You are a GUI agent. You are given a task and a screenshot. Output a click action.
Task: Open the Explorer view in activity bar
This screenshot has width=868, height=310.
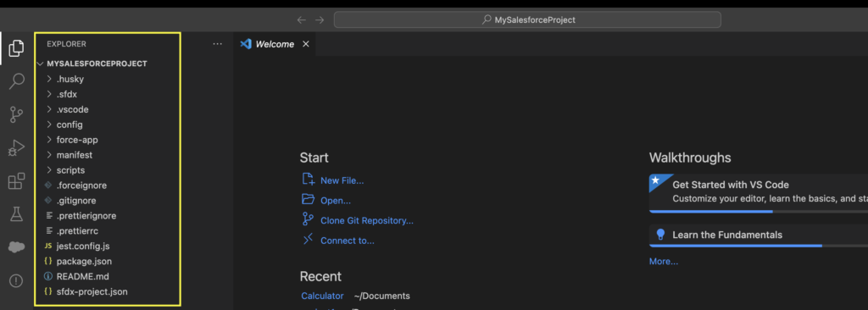(x=17, y=48)
